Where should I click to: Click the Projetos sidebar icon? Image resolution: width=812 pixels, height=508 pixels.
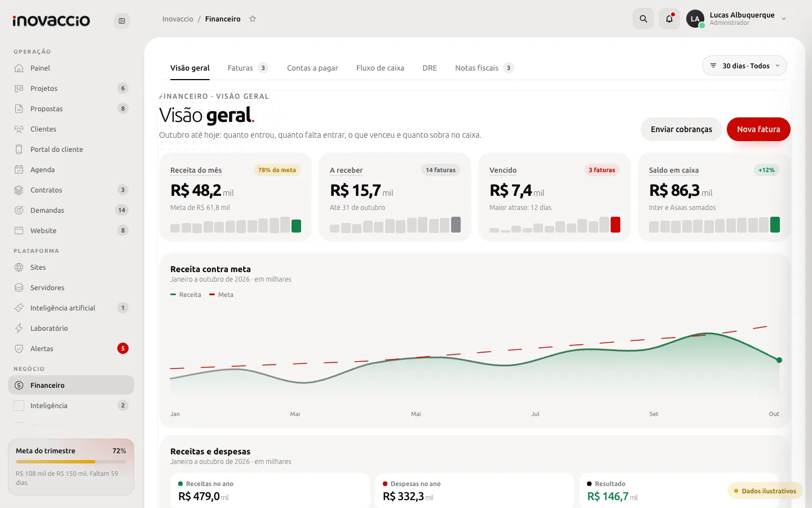click(x=19, y=88)
